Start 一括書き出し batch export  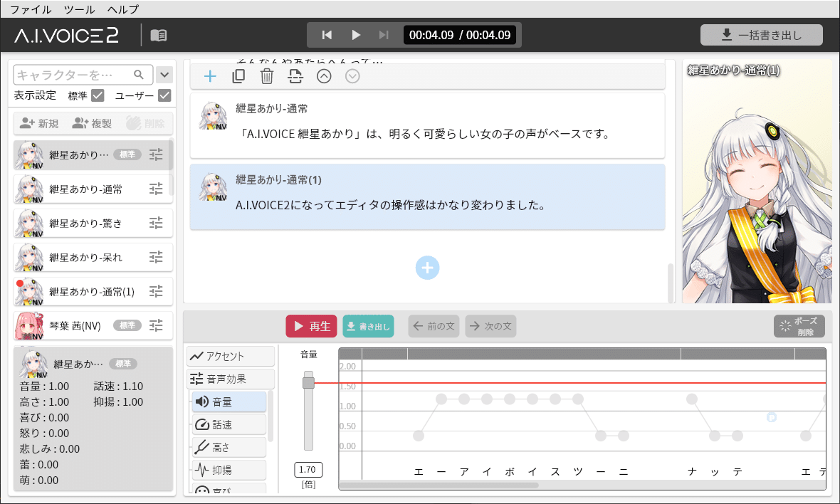pyautogui.click(x=762, y=34)
